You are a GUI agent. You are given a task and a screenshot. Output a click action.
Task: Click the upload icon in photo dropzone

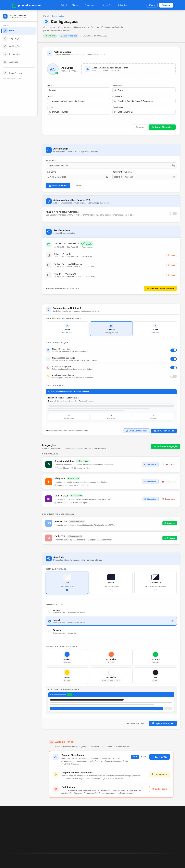click(x=87, y=69)
